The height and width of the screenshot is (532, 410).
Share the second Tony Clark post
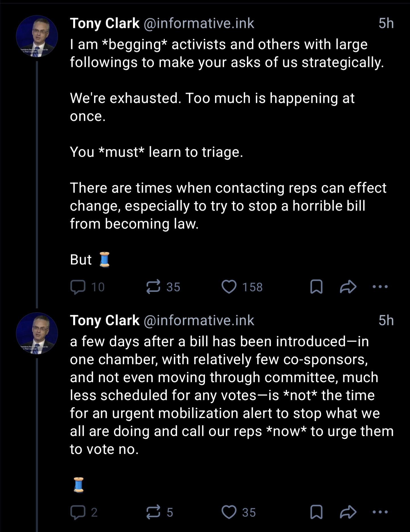[348, 512]
